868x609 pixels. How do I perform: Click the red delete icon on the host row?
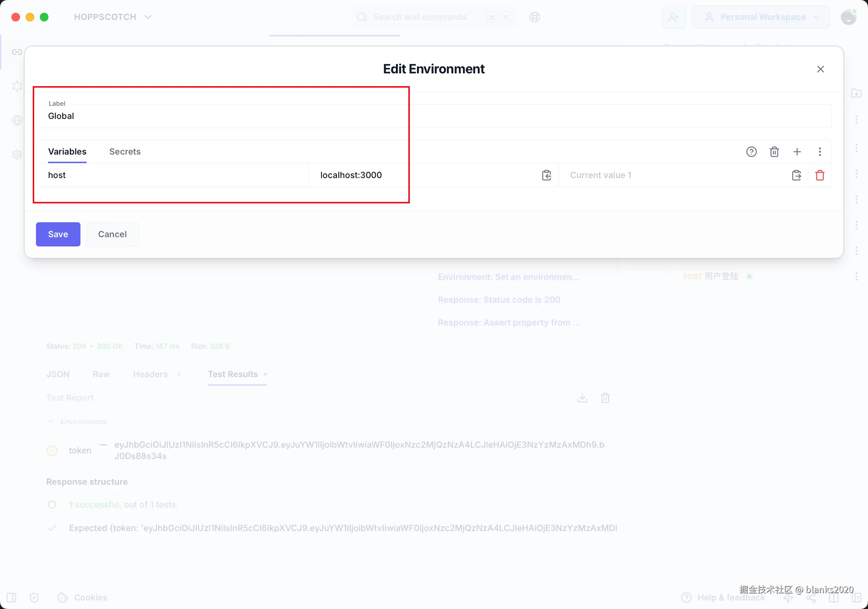point(820,175)
